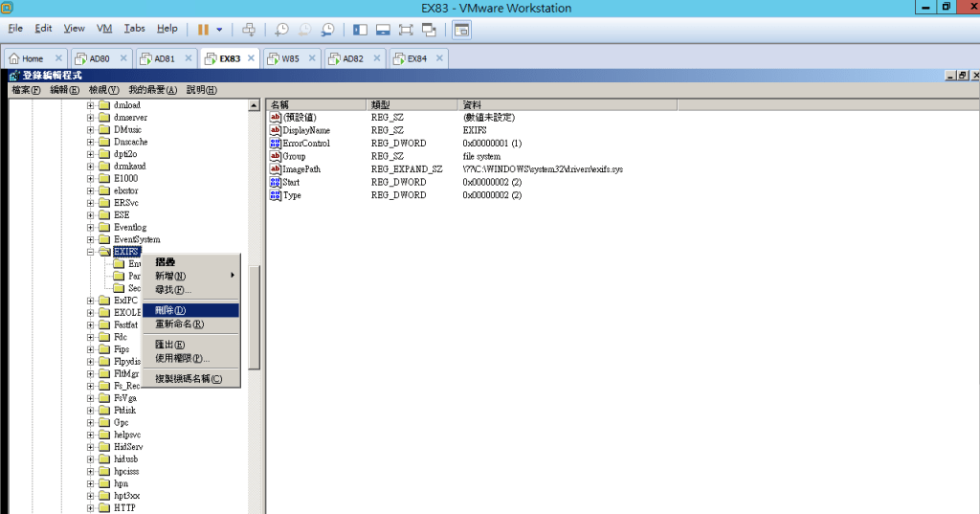The width and height of the screenshot is (980, 514).
Task: Select 刪除(D) in the context menu
Action: tap(170, 310)
